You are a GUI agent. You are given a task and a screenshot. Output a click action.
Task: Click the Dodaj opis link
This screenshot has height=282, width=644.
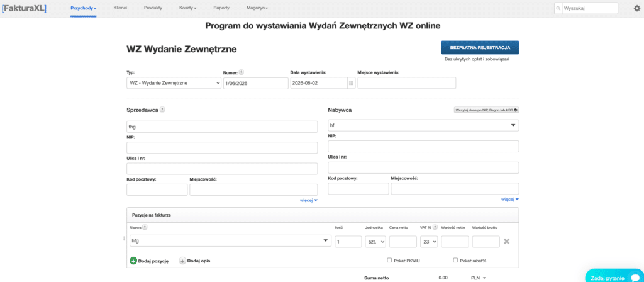[199, 261]
